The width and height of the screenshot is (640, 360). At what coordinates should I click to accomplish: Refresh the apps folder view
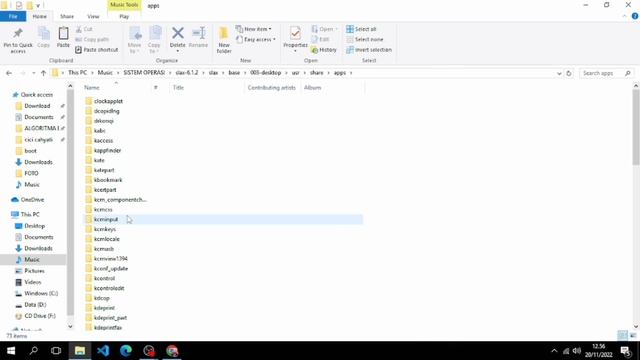[569, 73]
